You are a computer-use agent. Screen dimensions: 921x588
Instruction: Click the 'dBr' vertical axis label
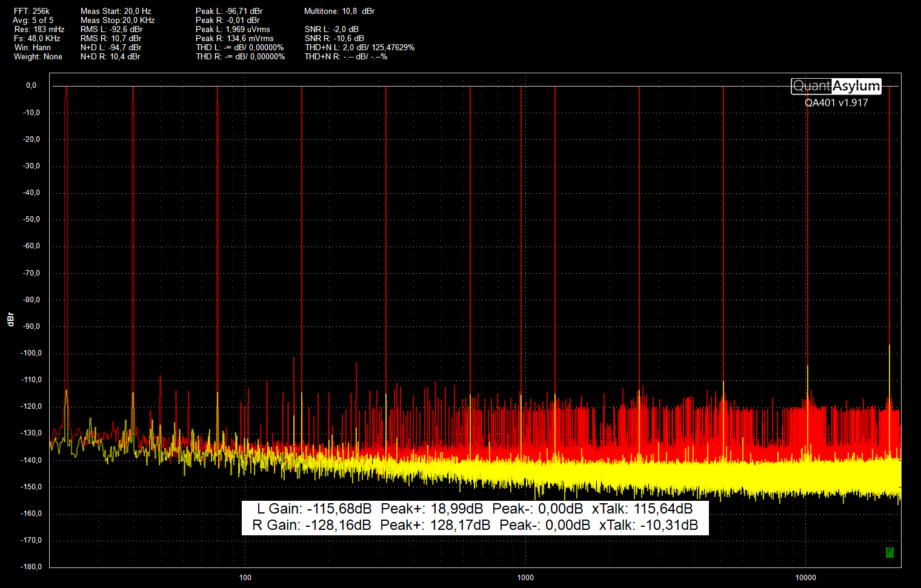10,320
